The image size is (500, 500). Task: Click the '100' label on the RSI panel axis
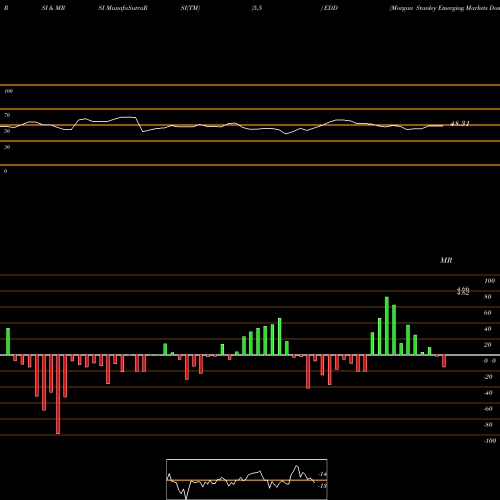coord(8,91)
